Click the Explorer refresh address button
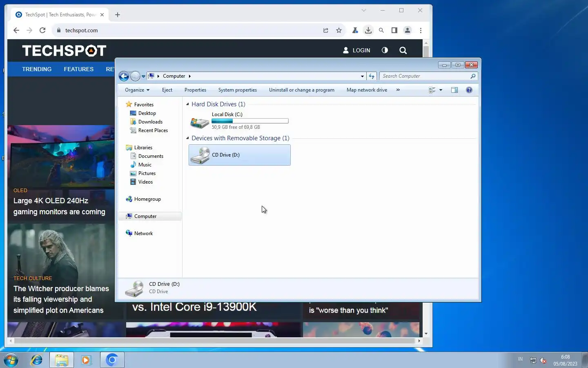Viewport: 588px width, 368px height. (x=372, y=76)
